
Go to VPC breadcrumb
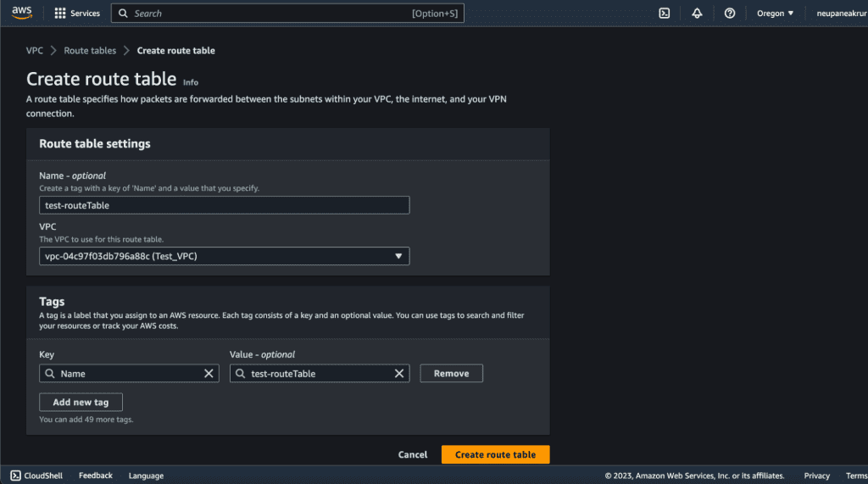click(x=34, y=50)
